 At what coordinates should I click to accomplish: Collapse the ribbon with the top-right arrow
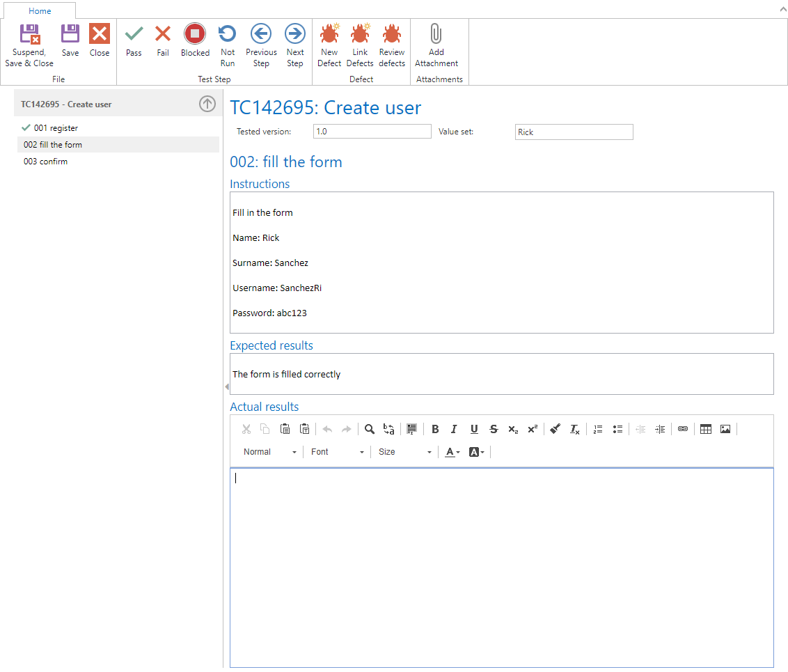pyautogui.click(x=781, y=9)
